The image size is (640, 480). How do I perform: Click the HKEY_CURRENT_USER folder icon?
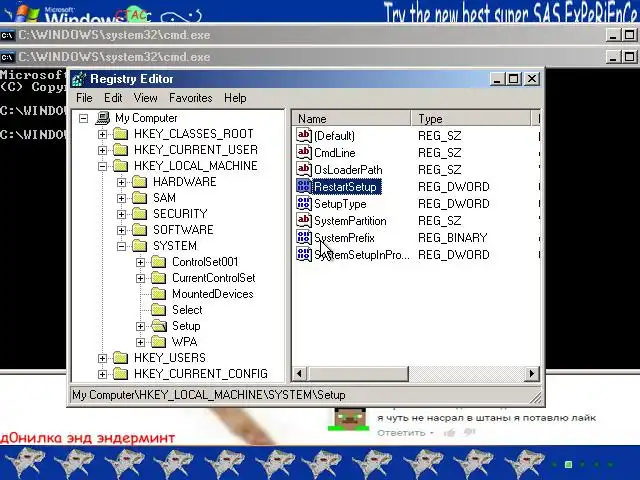click(120, 150)
